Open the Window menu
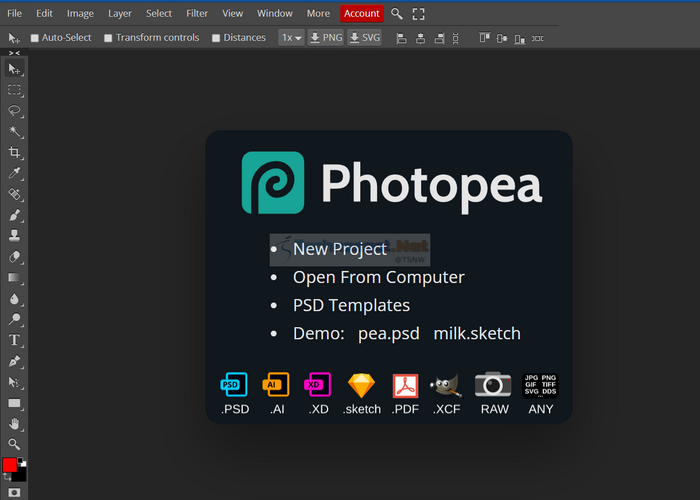 click(275, 13)
